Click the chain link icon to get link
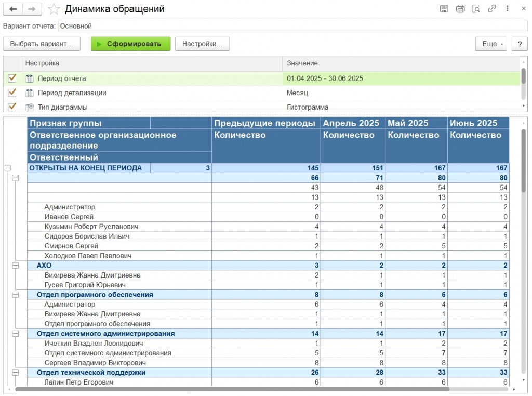This screenshot has width=532, height=396. 491,9
